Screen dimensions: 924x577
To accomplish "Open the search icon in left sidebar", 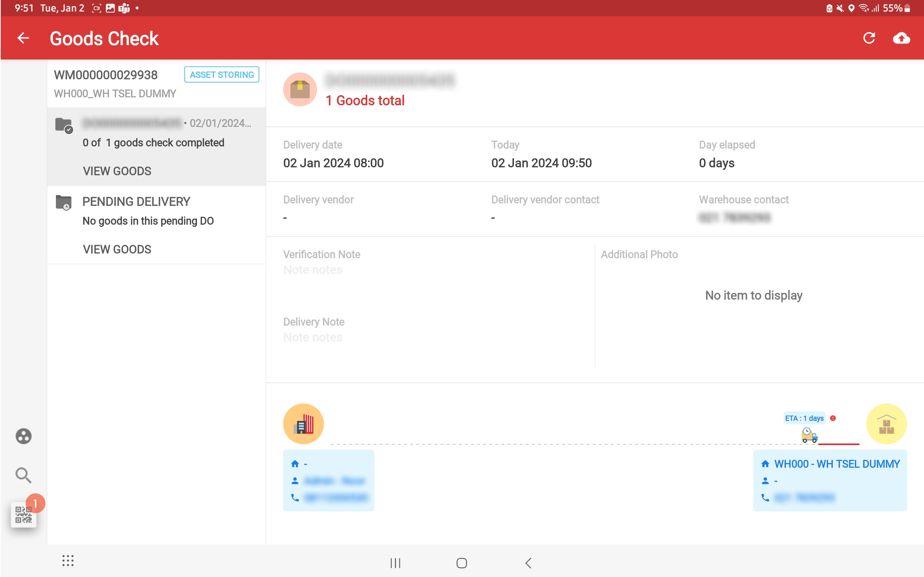I will (23, 475).
